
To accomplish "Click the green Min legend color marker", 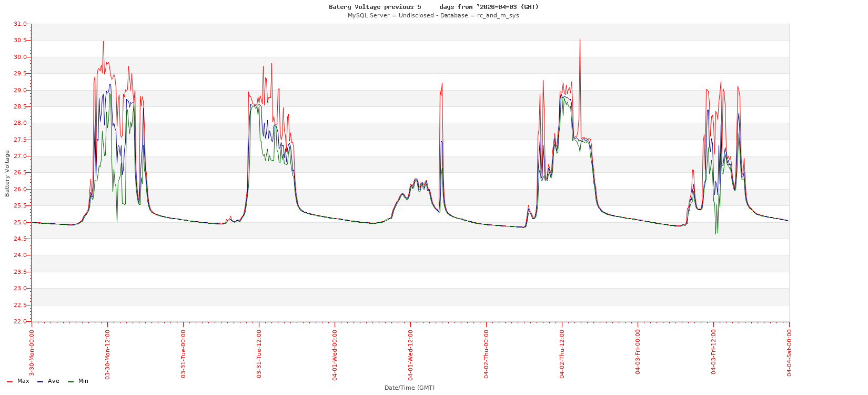I will [70, 381].
